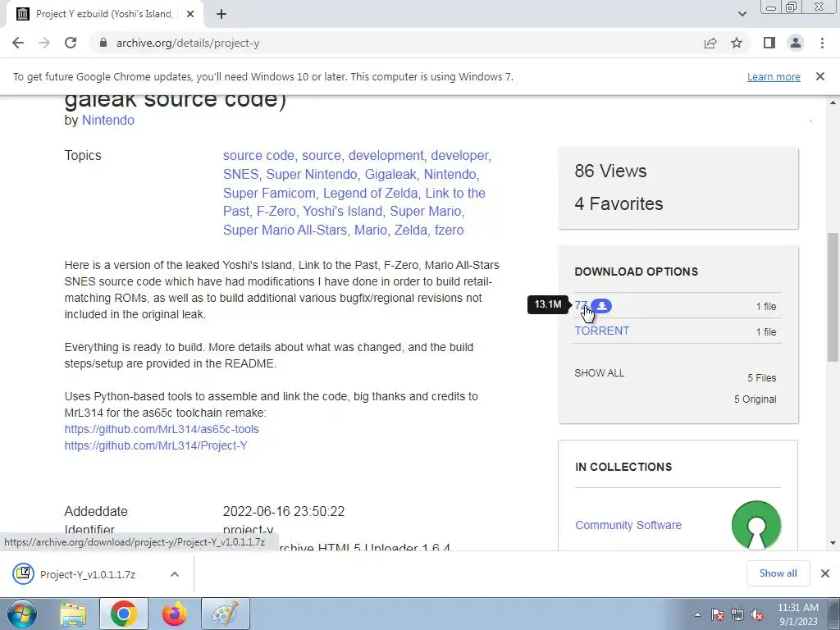
Task: Click SHOW ALL download options
Action: tap(599, 373)
